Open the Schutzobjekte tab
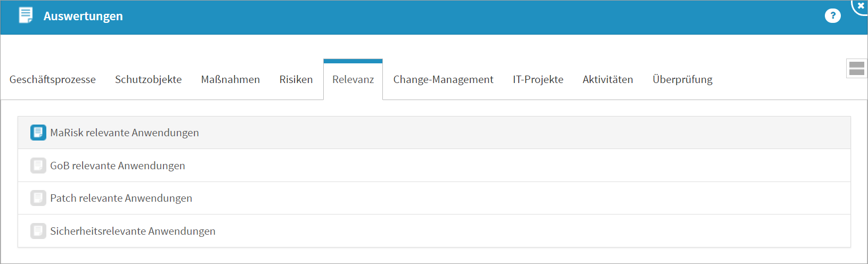The height and width of the screenshot is (264, 868). pos(148,79)
